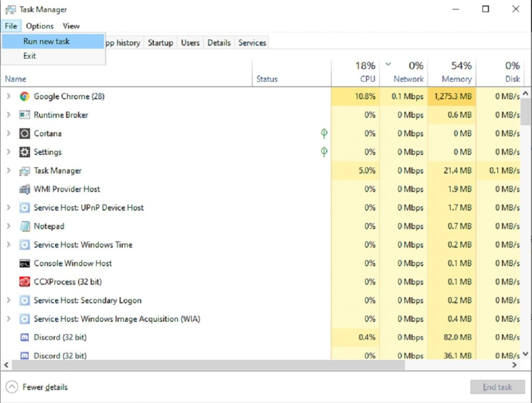532x403 pixels.
Task: Sort by the Network column header
Action: pos(404,73)
